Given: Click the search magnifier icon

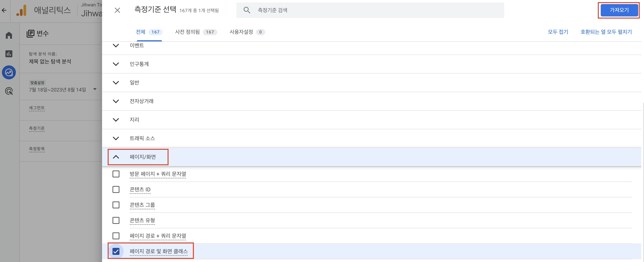Looking at the screenshot, I should [247, 10].
